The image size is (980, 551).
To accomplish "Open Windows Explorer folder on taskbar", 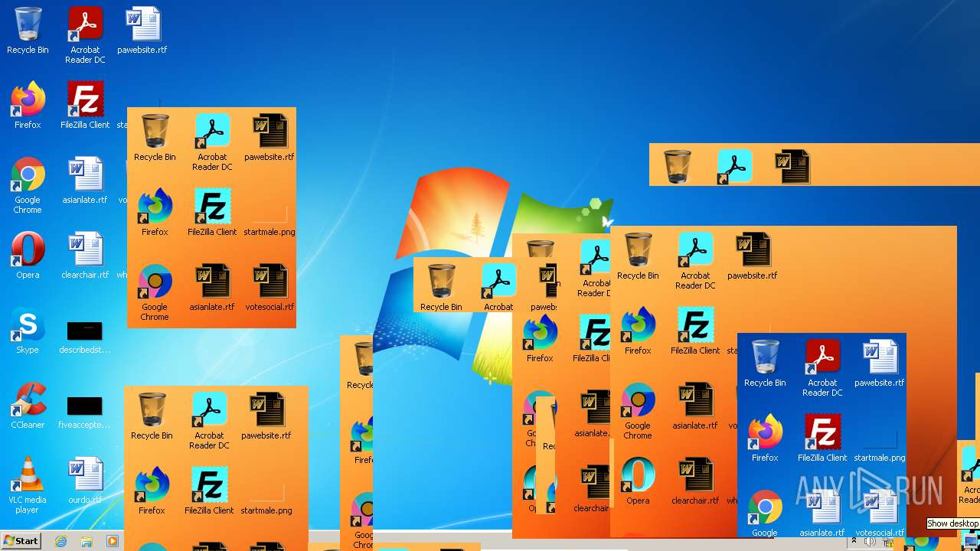I will coord(87,541).
